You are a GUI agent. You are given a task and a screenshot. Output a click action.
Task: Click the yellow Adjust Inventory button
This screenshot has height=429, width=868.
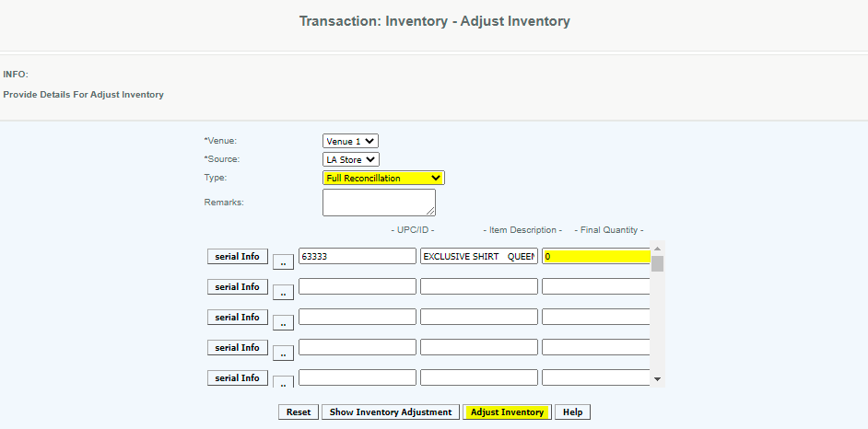[x=507, y=412]
